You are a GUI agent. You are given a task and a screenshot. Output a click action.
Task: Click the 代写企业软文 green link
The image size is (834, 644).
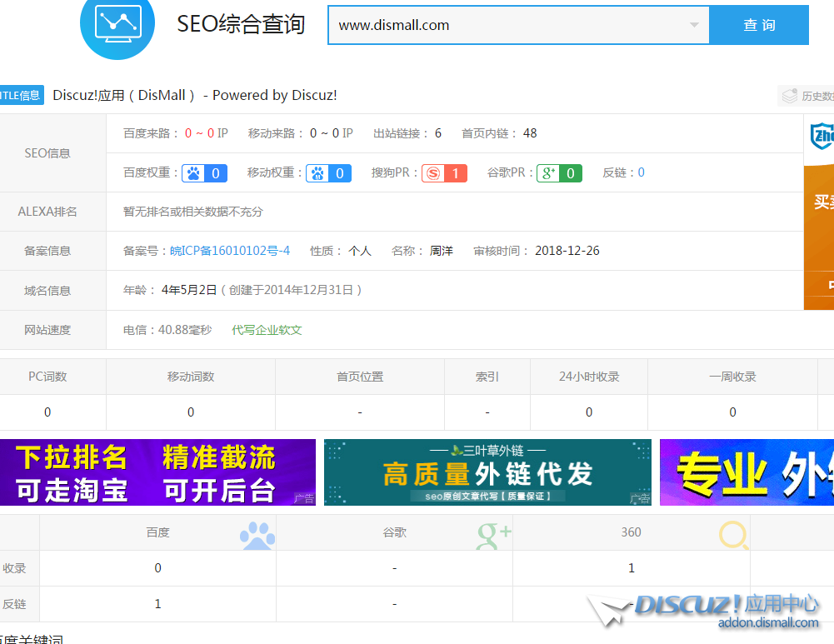[267, 330]
